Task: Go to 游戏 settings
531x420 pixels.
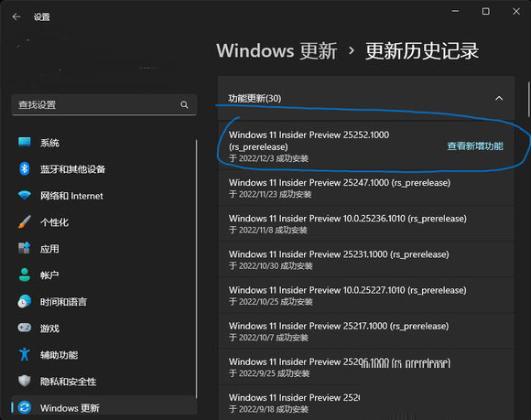Action: [103, 328]
